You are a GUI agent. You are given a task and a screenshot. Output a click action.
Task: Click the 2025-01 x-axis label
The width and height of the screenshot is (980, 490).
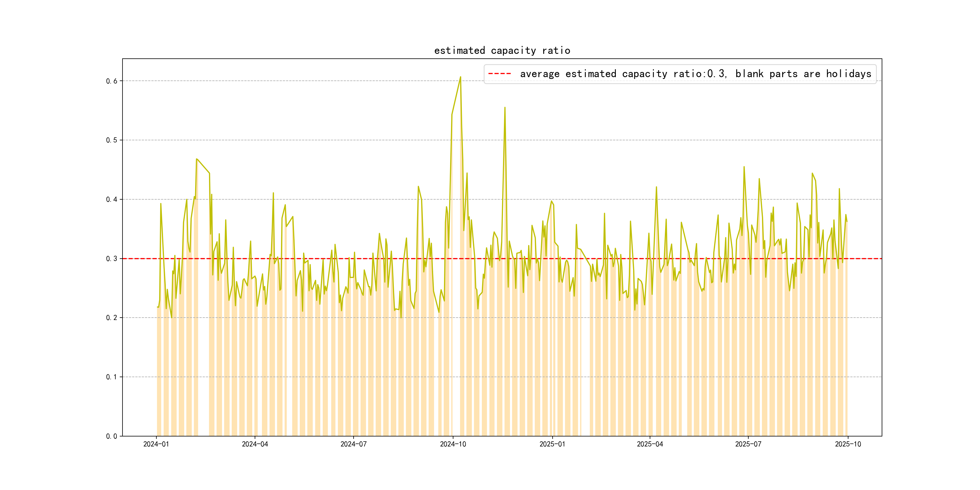[x=552, y=444]
